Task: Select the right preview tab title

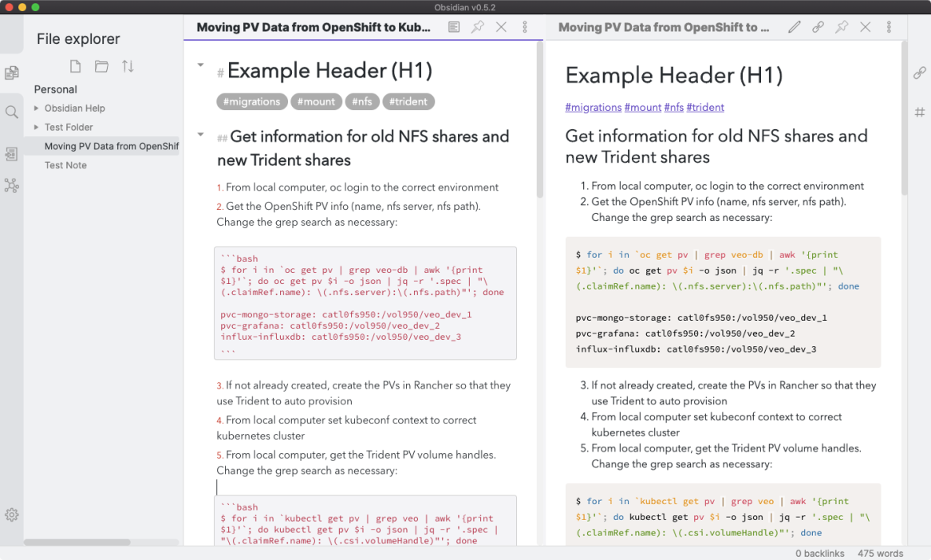Action: point(664,27)
